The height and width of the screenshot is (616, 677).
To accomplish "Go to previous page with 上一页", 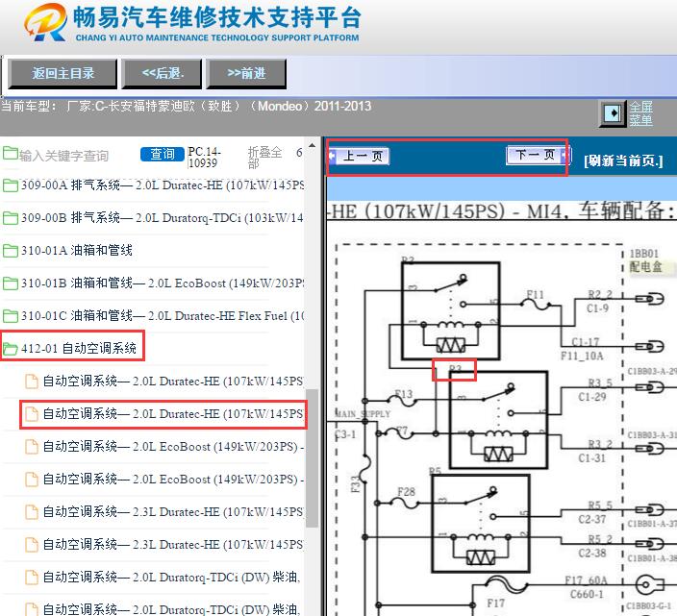I will 359,156.
